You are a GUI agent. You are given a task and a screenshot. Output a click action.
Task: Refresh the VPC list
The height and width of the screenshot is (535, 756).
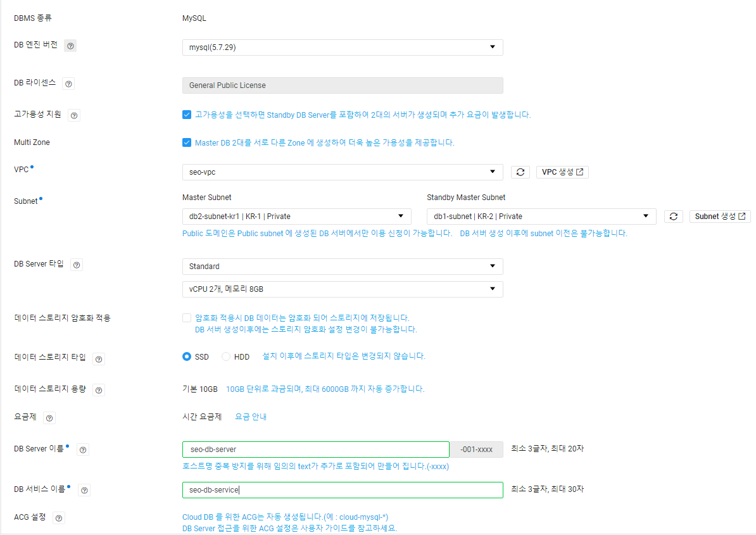coord(520,172)
